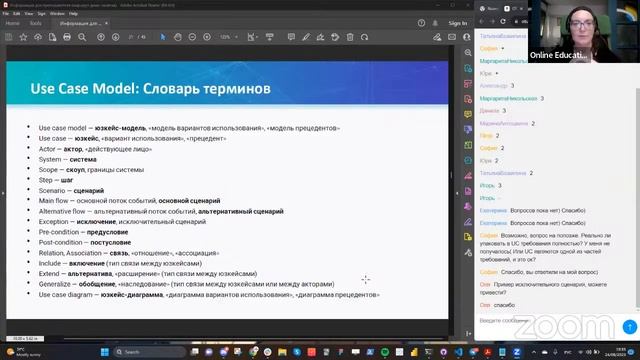Click slide title 'Use Case Model: Словарь терминов'
The width and height of the screenshot is (640, 360).
click(150, 88)
